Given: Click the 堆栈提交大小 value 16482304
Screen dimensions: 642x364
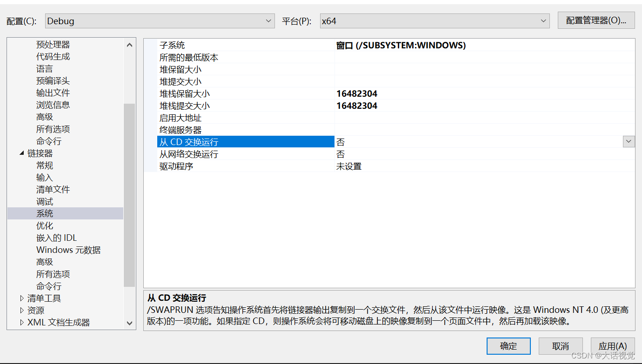Looking at the screenshot, I should (x=357, y=106).
